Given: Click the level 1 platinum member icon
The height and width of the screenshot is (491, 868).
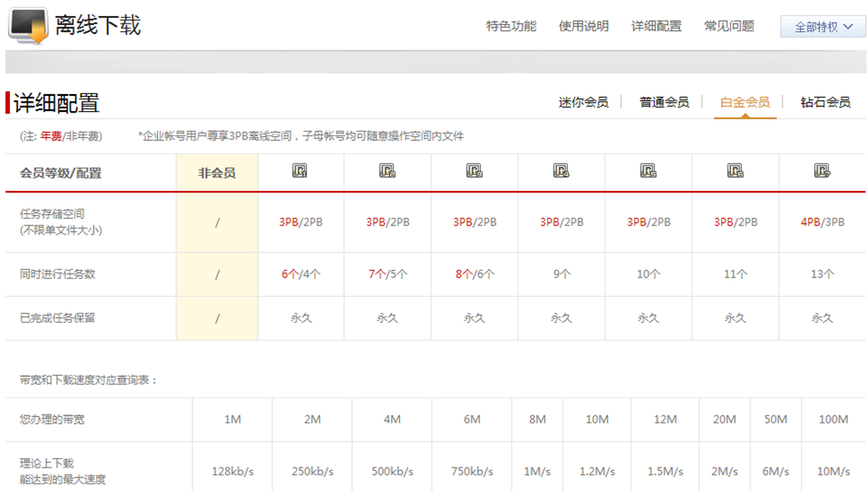Looking at the screenshot, I should pos(299,172).
